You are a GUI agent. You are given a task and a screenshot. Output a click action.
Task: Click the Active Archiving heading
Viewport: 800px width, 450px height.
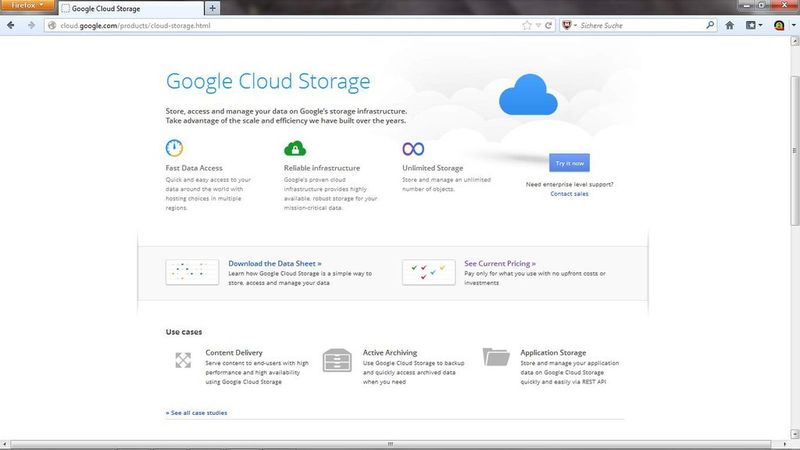390,353
